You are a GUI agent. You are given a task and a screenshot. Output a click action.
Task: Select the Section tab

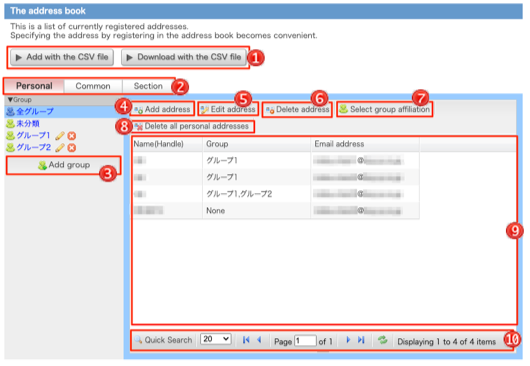click(x=148, y=86)
